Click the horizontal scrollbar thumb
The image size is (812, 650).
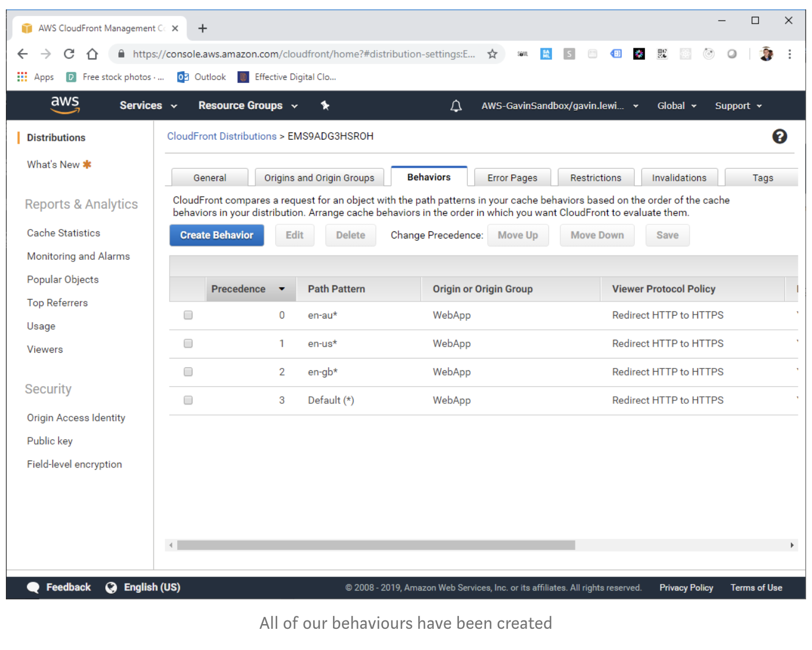click(376, 545)
